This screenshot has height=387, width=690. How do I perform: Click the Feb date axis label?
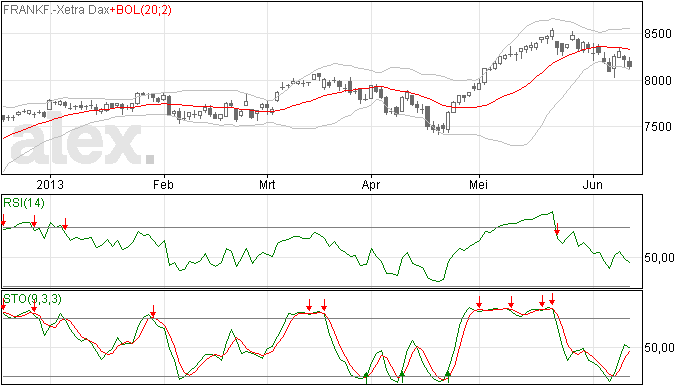pos(163,185)
